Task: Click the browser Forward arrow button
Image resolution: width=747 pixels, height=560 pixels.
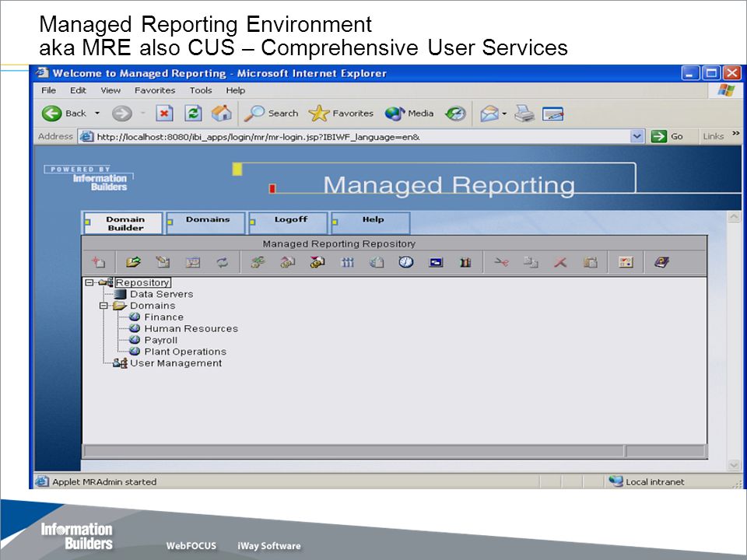Action: (x=122, y=114)
